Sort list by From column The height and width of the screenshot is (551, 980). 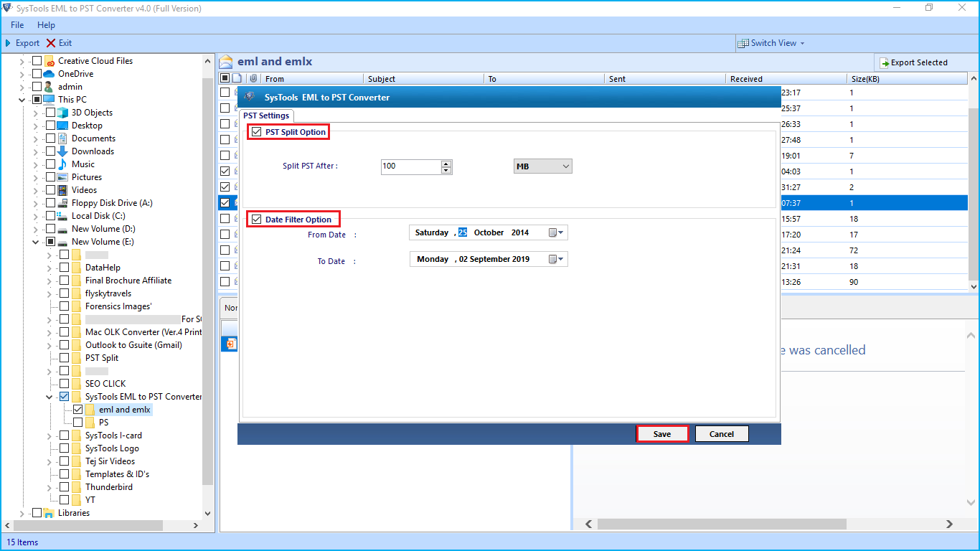tap(312, 78)
